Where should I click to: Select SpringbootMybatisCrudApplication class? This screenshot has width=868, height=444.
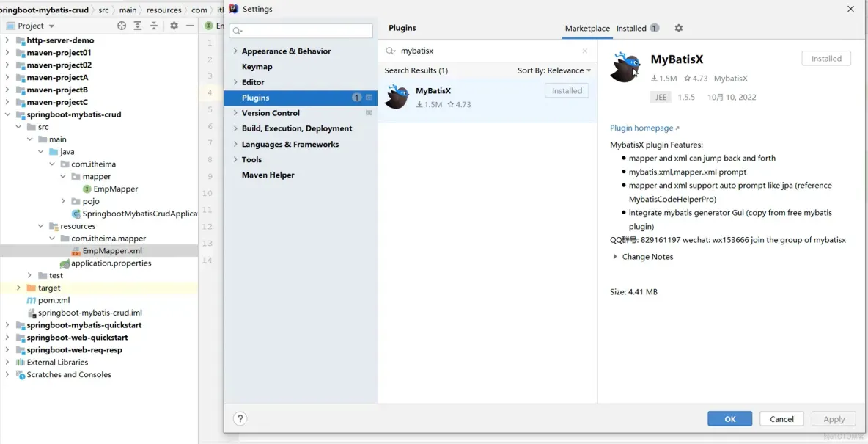tap(140, 214)
